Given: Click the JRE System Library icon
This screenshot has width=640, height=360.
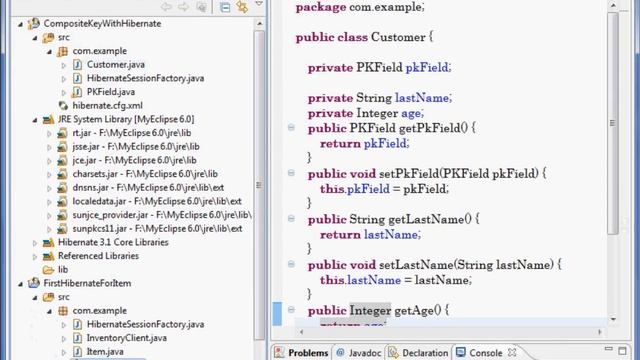Looking at the screenshot, I should coord(48,120).
